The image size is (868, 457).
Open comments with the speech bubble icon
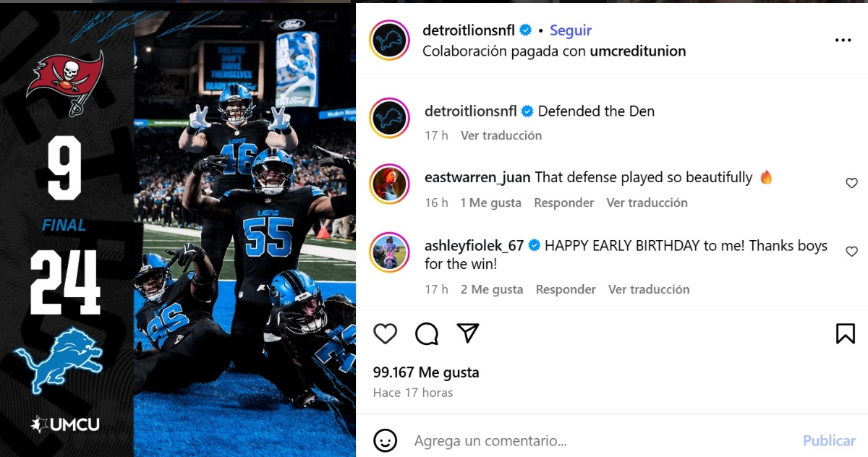(427, 333)
